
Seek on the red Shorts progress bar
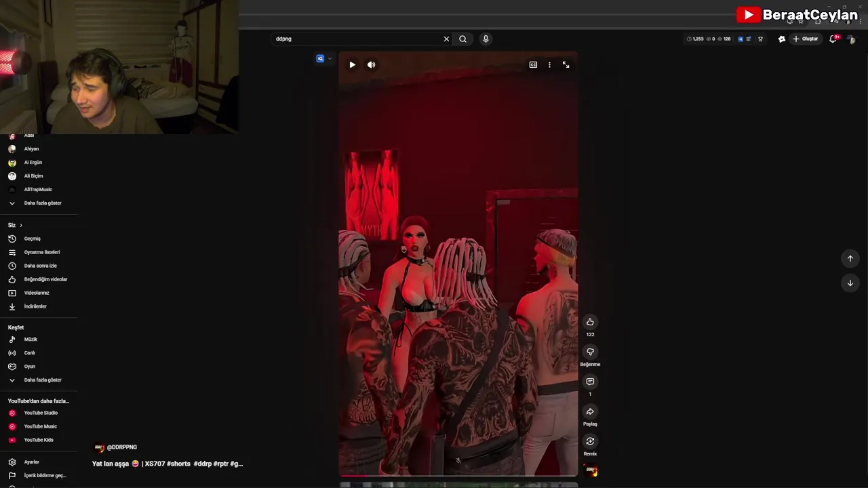(x=458, y=476)
